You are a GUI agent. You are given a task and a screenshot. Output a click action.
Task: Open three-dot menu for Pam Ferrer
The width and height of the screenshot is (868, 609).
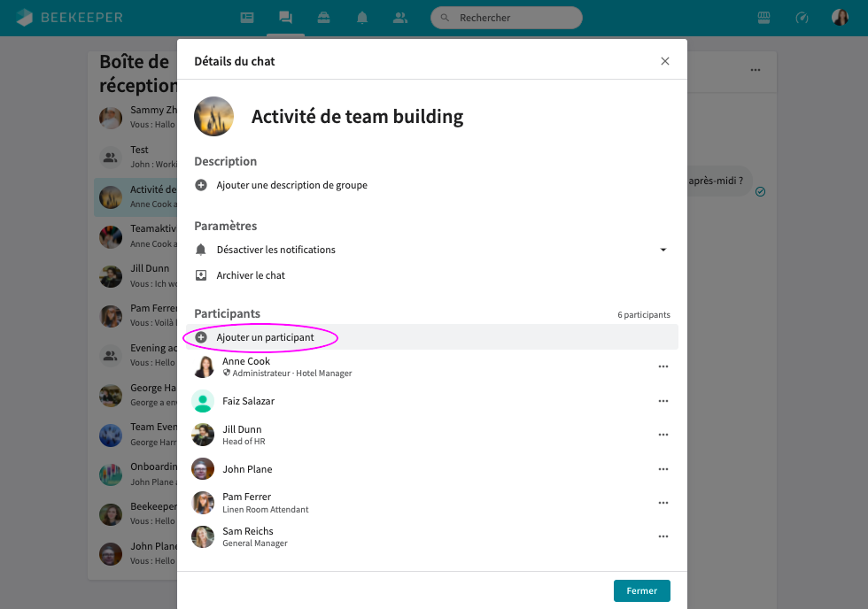(663, 503)
